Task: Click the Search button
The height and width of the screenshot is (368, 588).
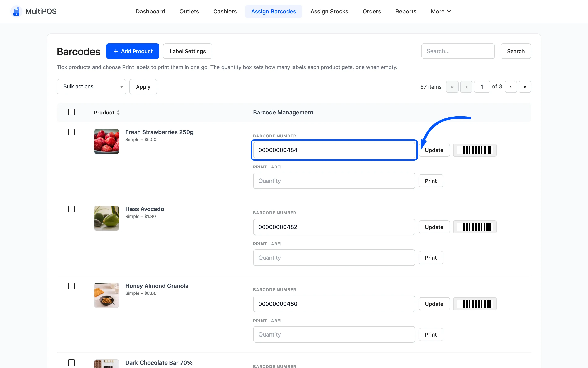Action: (x=516, y=51)
